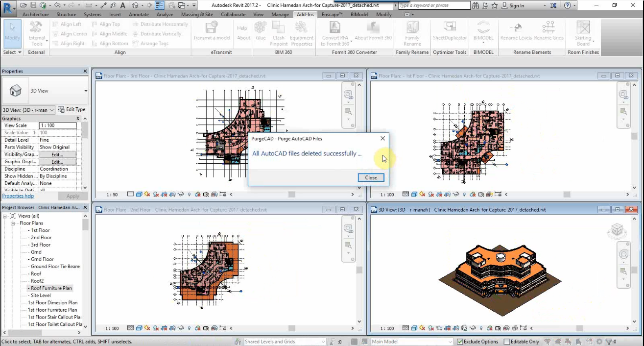Collapse the Graphics properties section
This screenshot has width=644, height=346.
[77, 119]
